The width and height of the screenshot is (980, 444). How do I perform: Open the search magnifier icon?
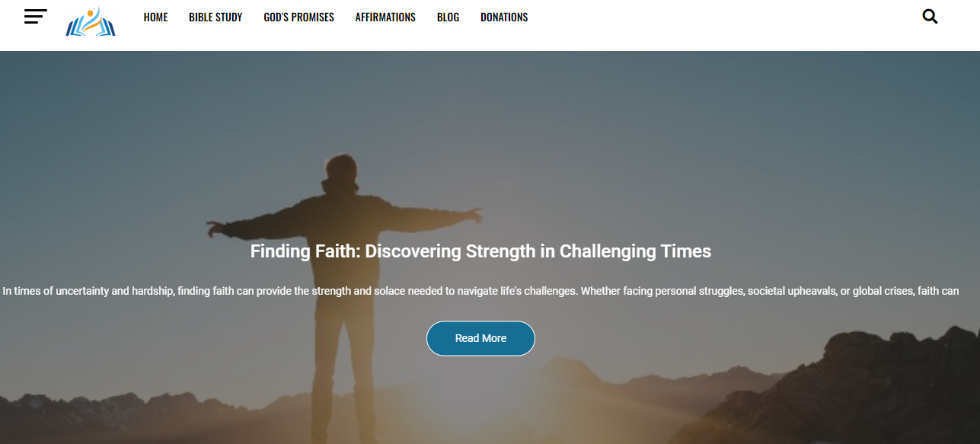point(930,17)
